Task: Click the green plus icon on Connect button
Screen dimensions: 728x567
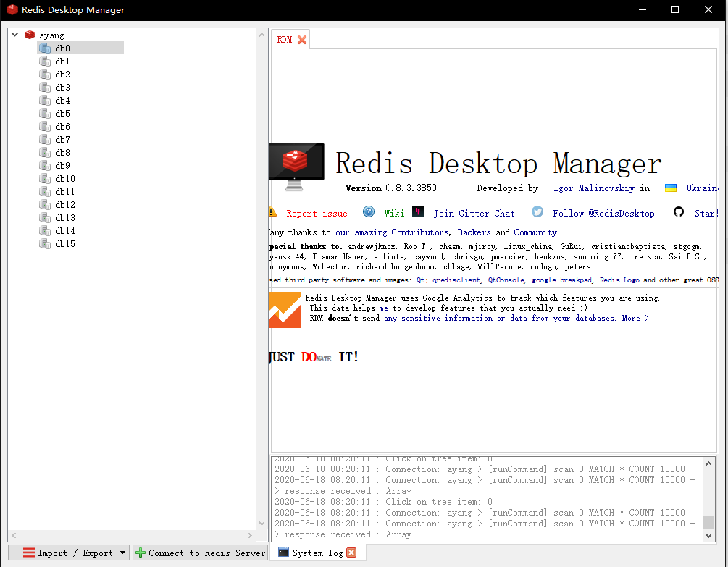Action: tap(139, 553)
